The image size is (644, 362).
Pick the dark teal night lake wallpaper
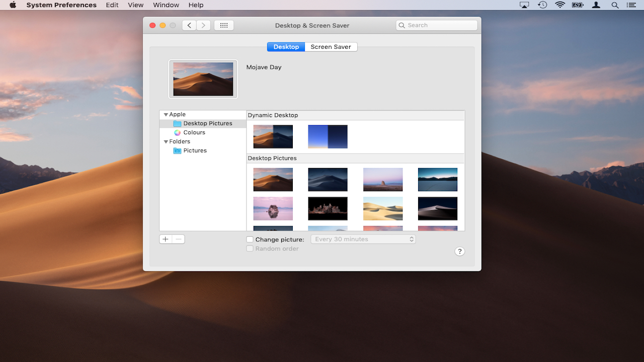click(x=438, y=179)
